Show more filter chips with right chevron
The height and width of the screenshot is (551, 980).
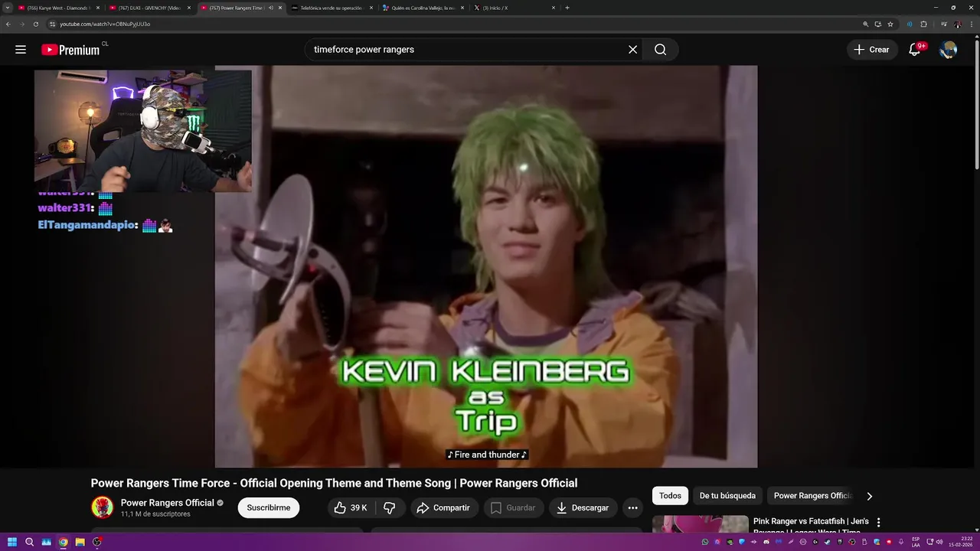(869, 496)
